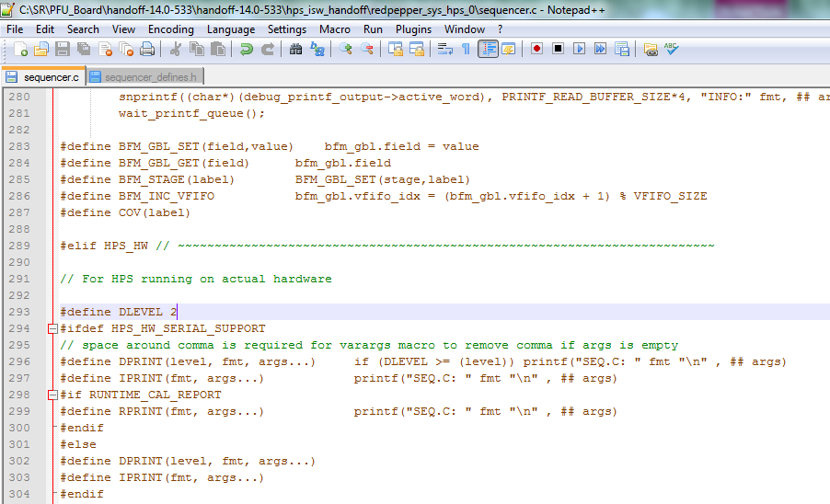Click line number 293 in margin
830x504 pixels.
click(19, 312)
